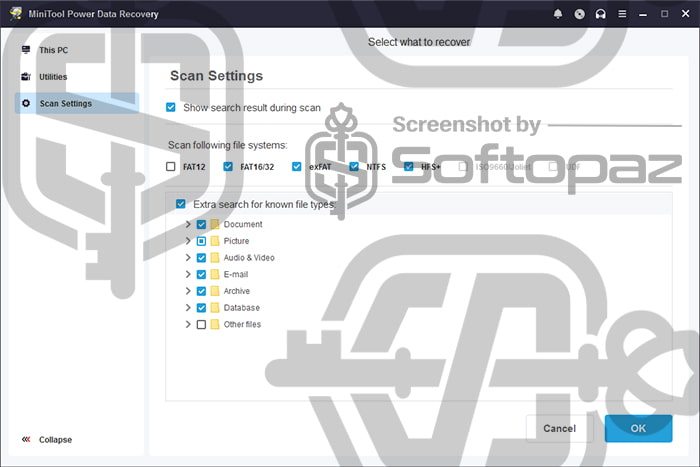The width and height of the screenshot is (700, 467).
Task: Click the Document folder icon
Action: pyautogui.click(x=215, y=224)
